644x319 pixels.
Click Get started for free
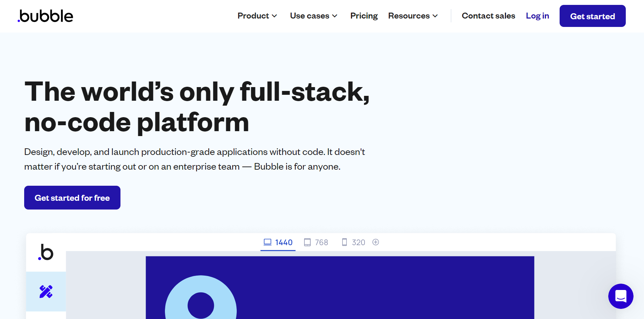[72, 197]
